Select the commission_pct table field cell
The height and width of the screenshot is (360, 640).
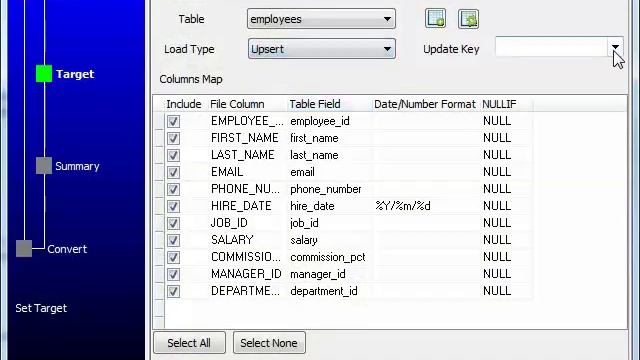(330, 257)
